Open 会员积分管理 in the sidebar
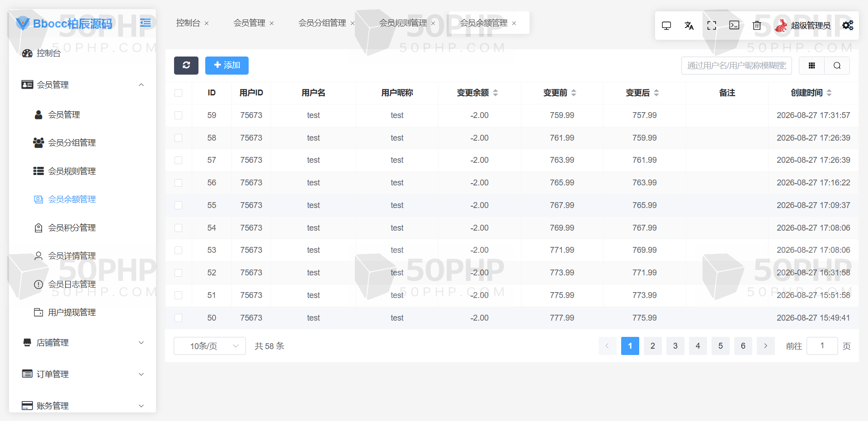 (72, 228)
